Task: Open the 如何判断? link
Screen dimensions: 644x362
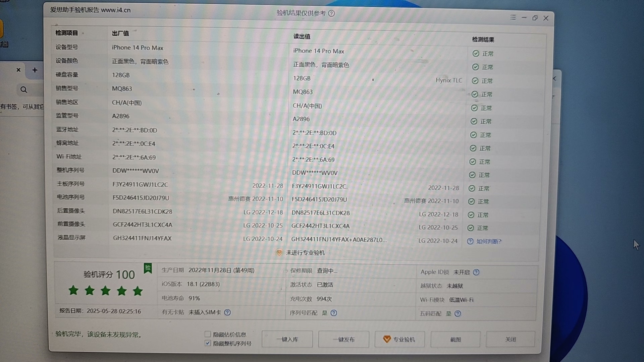Action: pos(489,241)
